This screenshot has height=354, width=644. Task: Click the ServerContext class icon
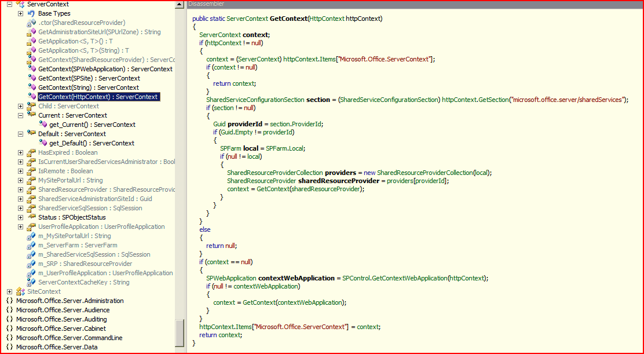coord(21,4)
